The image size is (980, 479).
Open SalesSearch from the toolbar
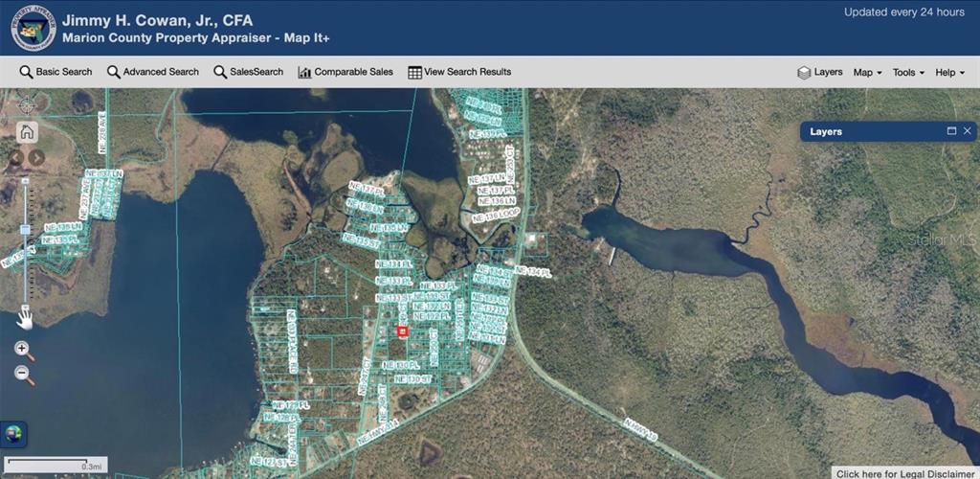[249, 72]
